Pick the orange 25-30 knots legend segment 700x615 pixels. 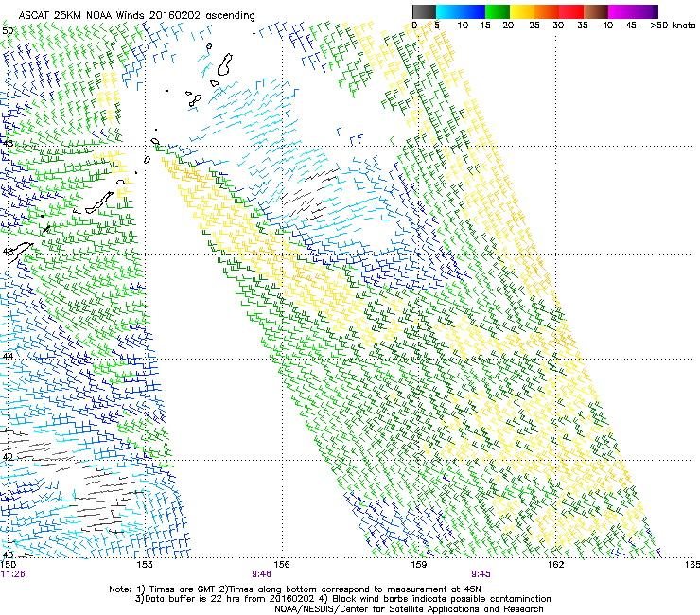pos(547,11)
